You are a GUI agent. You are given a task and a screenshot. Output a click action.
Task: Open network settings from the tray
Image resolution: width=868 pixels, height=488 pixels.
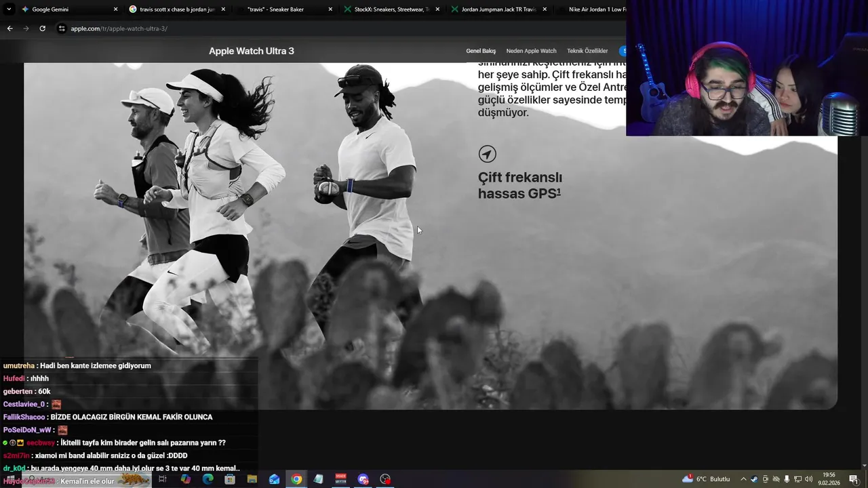(797, 479)
